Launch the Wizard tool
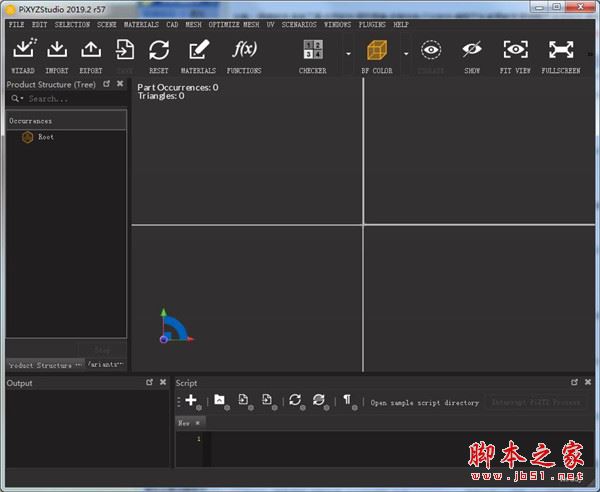Image resolution: width=600 pixels, height=492 pixels. (x=24, y=49)
